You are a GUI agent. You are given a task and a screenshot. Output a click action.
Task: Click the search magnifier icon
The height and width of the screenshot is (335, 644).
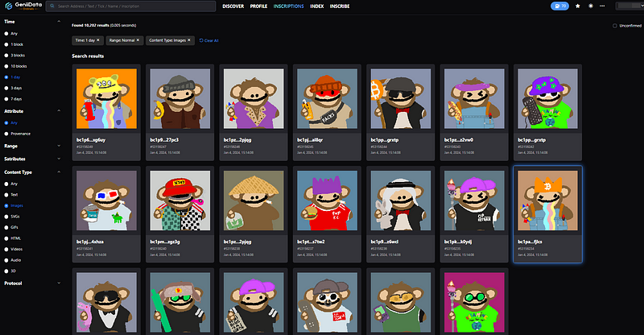click(52, 6)
